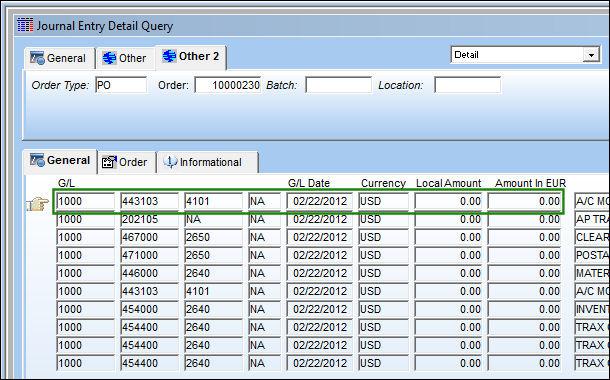Click the 2650 cell in the 467000 row

(213, 237)
